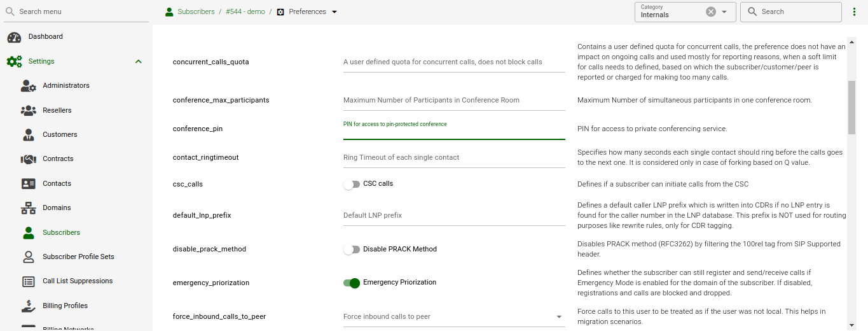Screen dimensions: 868x331
Task: Open the Category dropdown arrow
Action: tap(724, 12)
